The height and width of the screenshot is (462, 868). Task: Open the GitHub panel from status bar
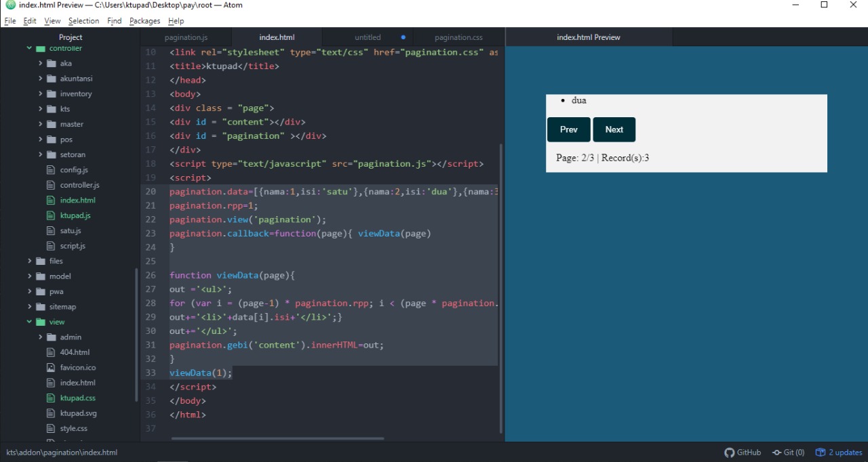[x=743, y=452]
